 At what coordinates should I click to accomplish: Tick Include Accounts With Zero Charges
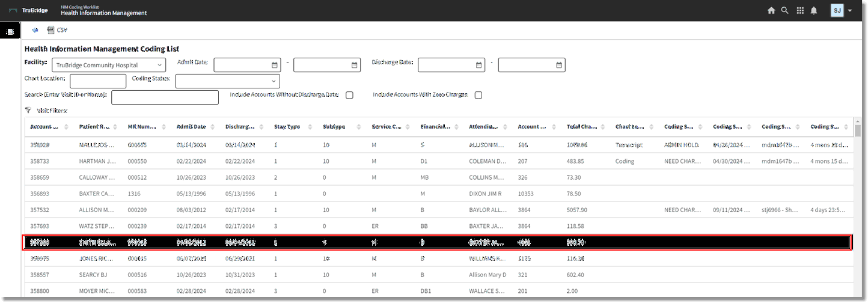[x=478, y=95]
